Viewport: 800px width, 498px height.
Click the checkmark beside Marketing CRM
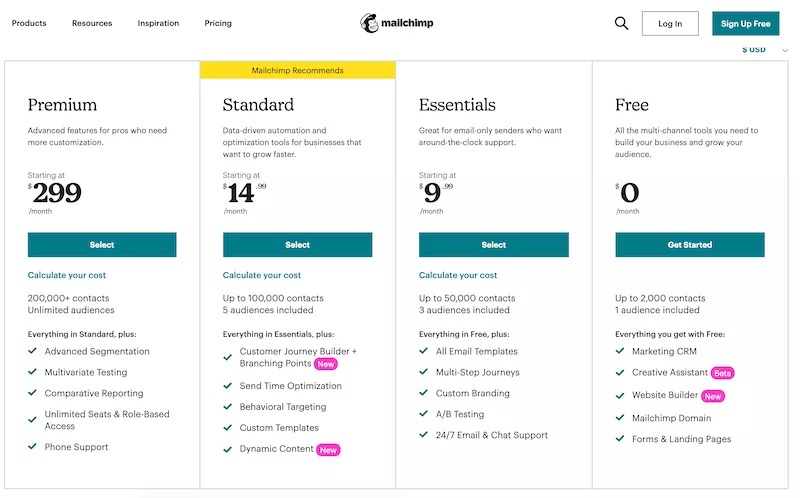(620, 352)
